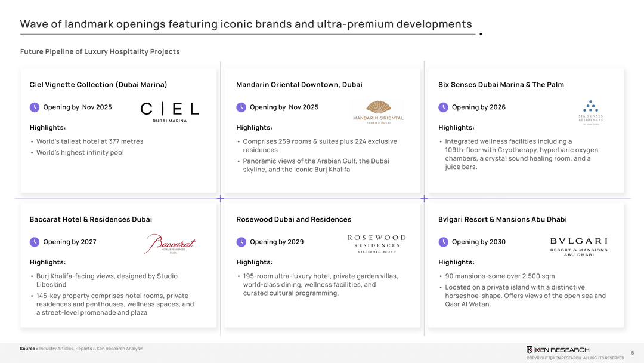Click the Rosewood Dubai and Residences heading
The height and width of the screenshot is (363, 644).
pos(294,220)
